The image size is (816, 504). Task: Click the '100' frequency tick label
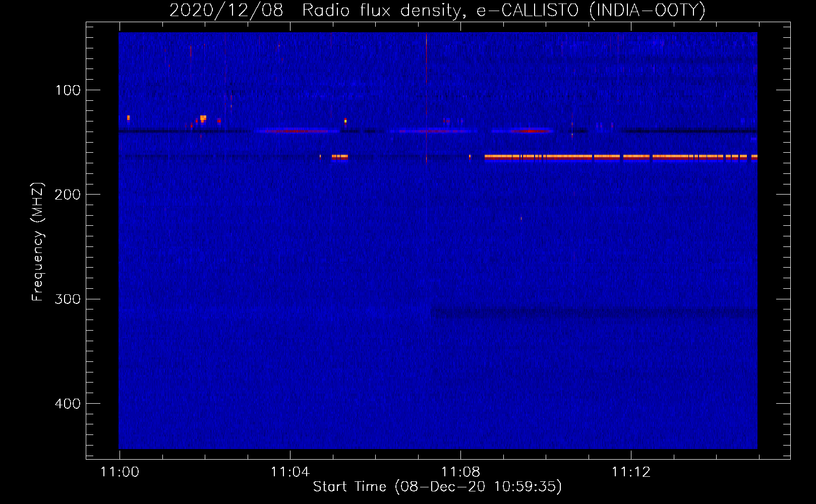(68, 90)
